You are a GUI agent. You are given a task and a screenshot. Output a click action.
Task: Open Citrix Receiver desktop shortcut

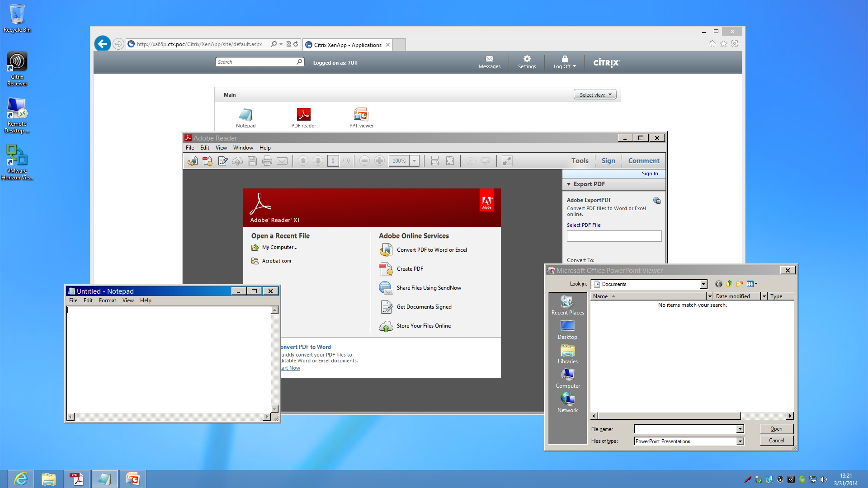click(17, 68)
